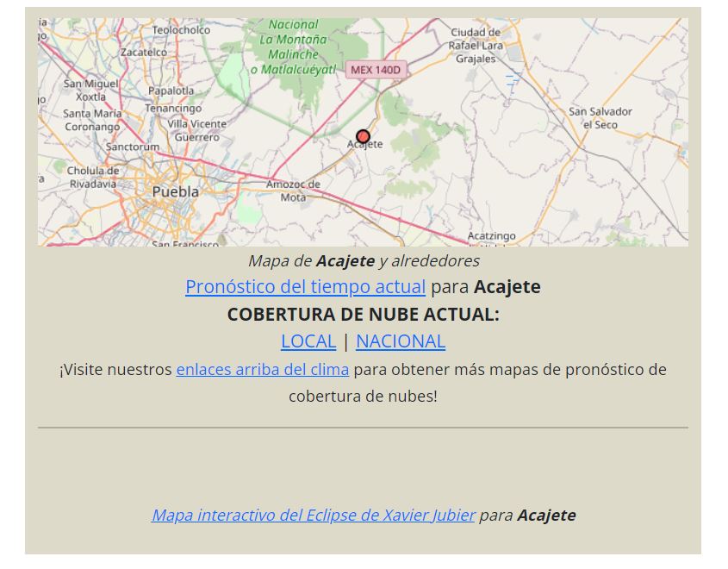728x569 pixels.
Task: Click the Santa Maria Coronango label
Action: [92, 120]
